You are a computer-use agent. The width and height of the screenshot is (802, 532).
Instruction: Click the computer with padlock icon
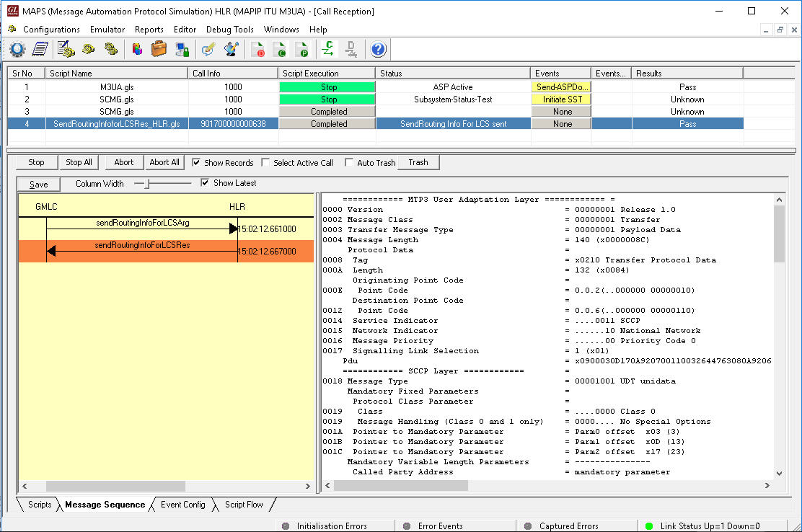(x=182, y=49)
